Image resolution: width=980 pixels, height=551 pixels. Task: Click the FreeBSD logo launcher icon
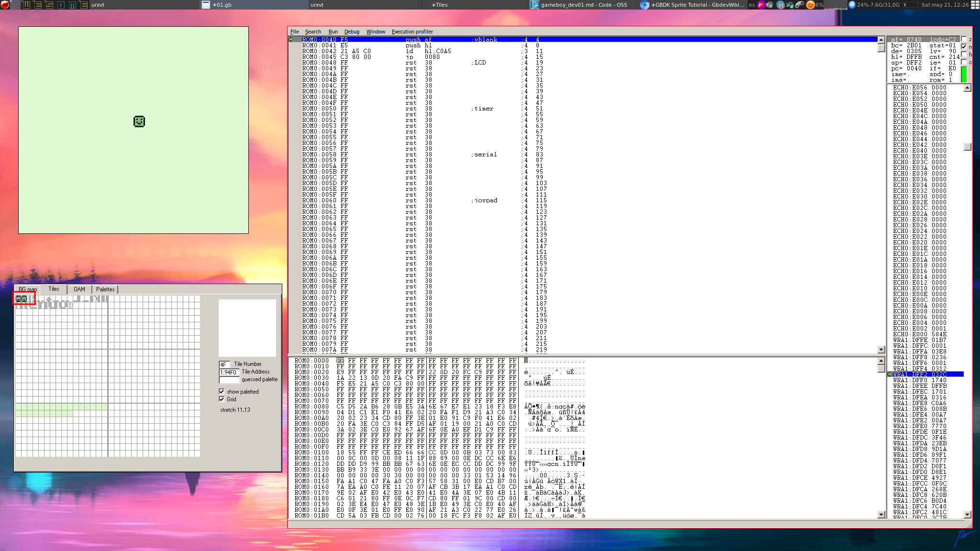tap(5, 5)
